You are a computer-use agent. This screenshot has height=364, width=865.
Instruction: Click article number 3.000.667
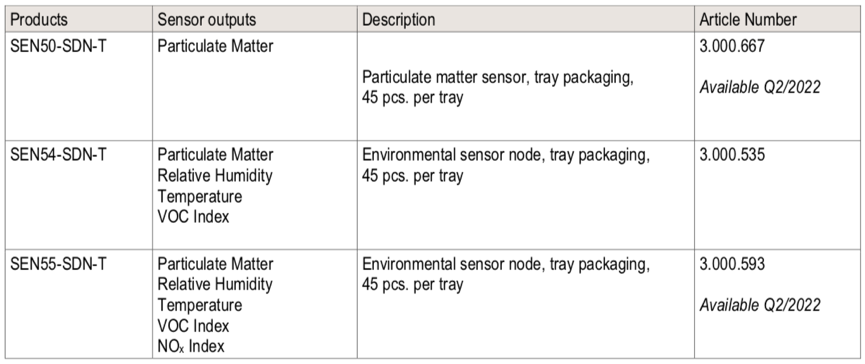coord(732,46)
